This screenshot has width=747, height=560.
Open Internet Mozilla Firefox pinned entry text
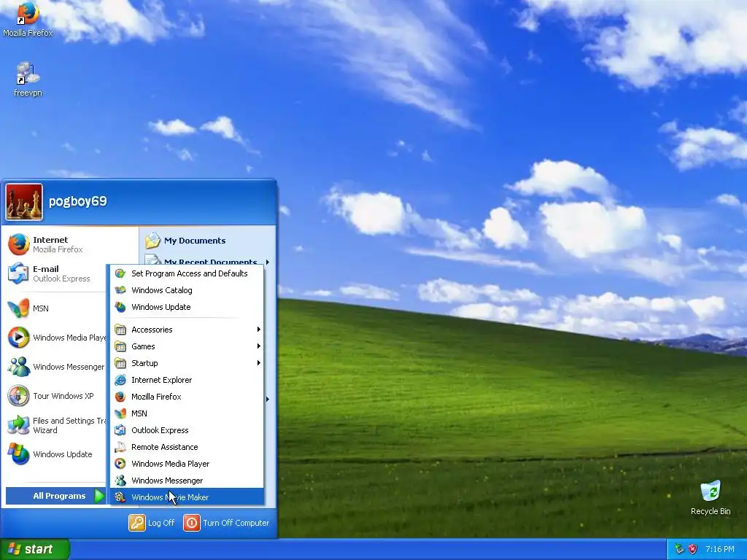58,244
